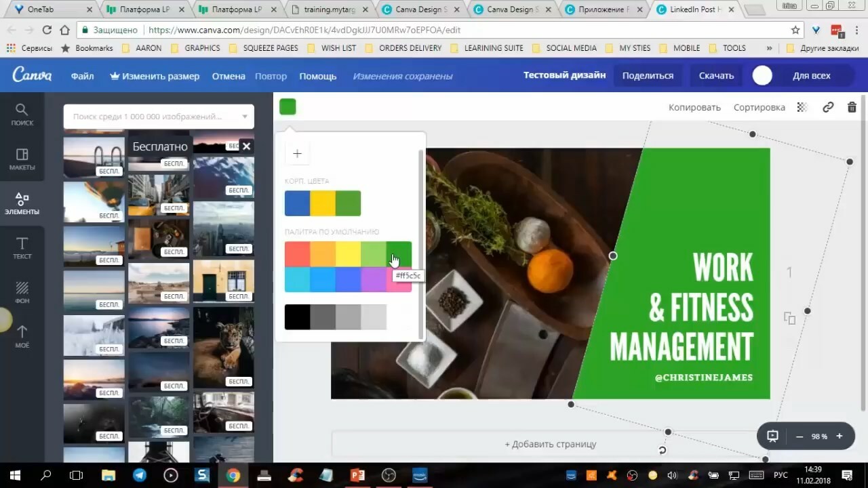Screen dimensions: 868x488
Task: Click Повтор redo
Action: click(271, 76)
